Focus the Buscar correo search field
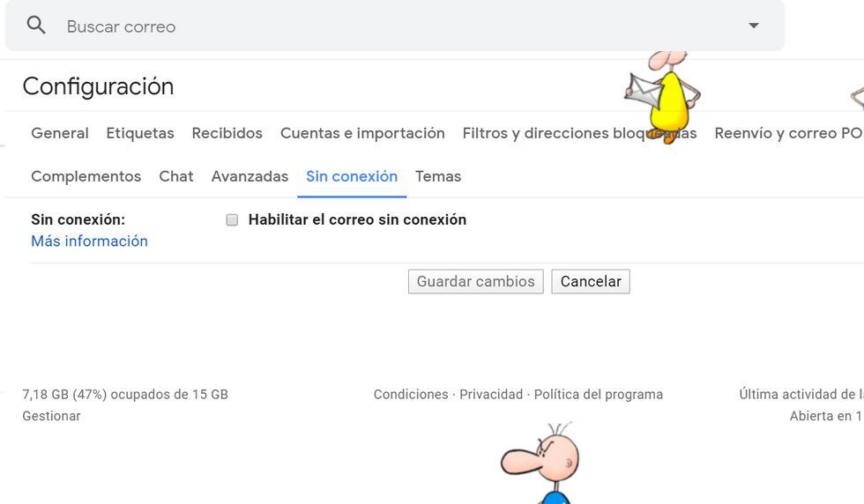The width and height of the screenshot is (864, 504). tap(353, 26)
